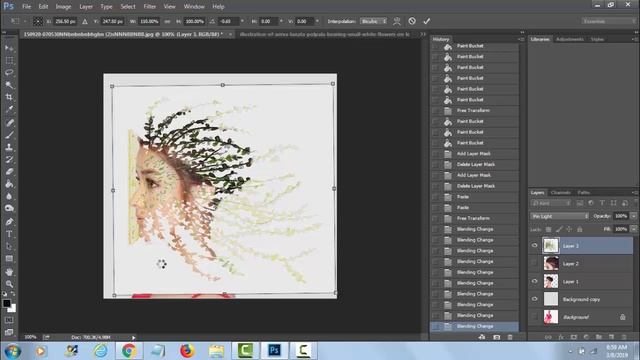Open the History panel menu
The width and height of the screenshot is (640, 360).
tap(521, 39)
